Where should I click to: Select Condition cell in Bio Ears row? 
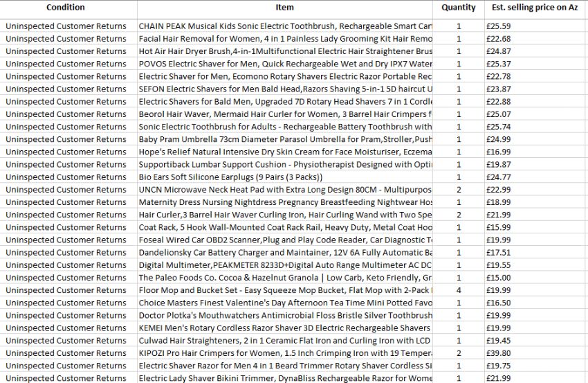(x=68, y=177)
